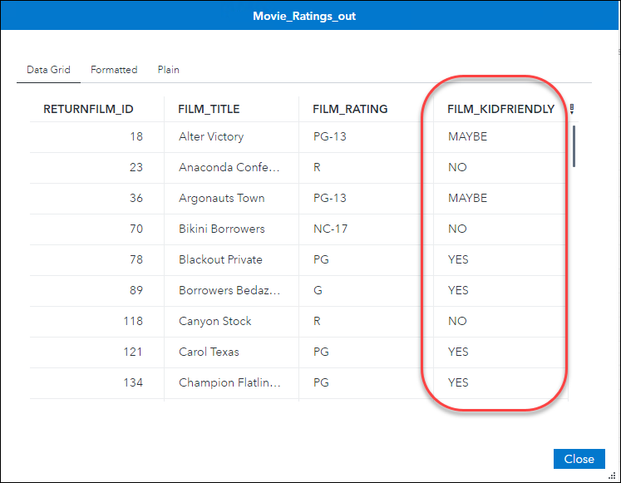Click the FILM_RATING column header
The height and width of the screenshot is (483, 621).
click(350, 109)
